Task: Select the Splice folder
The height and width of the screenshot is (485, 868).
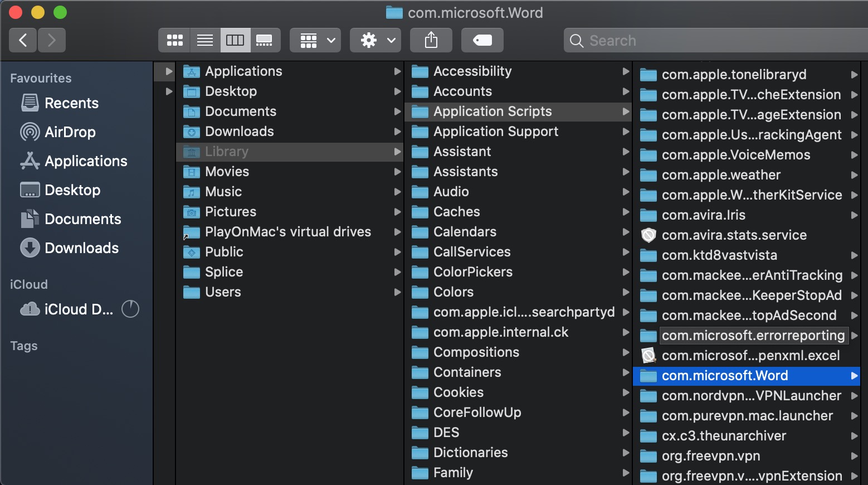Action: (x=289, y=272)
